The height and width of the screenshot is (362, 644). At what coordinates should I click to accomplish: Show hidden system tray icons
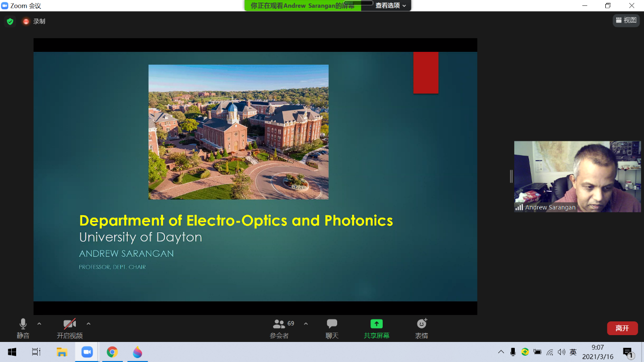pyautogui.click(x=501, y=352)
